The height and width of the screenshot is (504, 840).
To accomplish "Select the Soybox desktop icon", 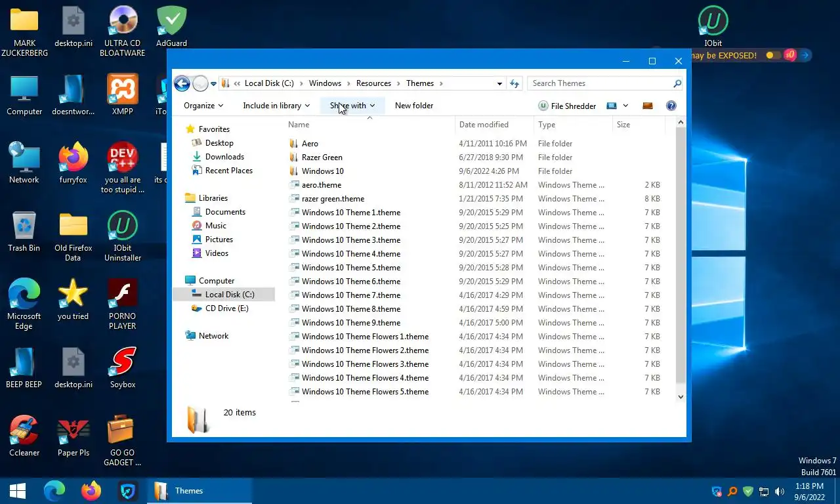I will [x=123, y=368].
